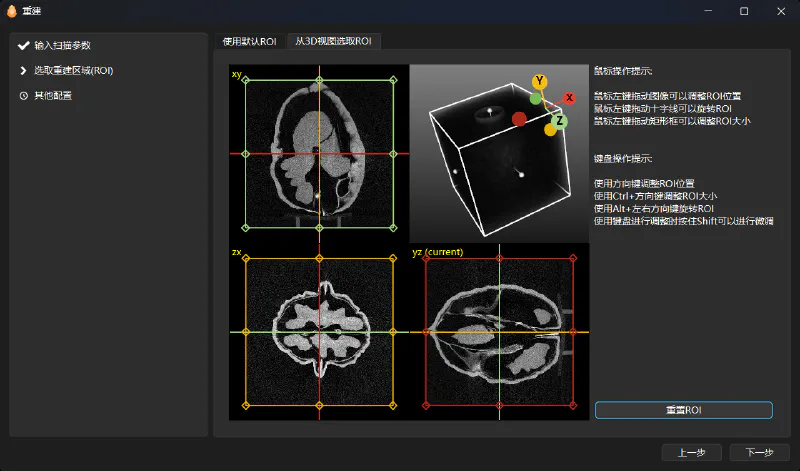Screen dimensions: 800x471
Task: Click the xy slice view image
Action: [318, 153]
